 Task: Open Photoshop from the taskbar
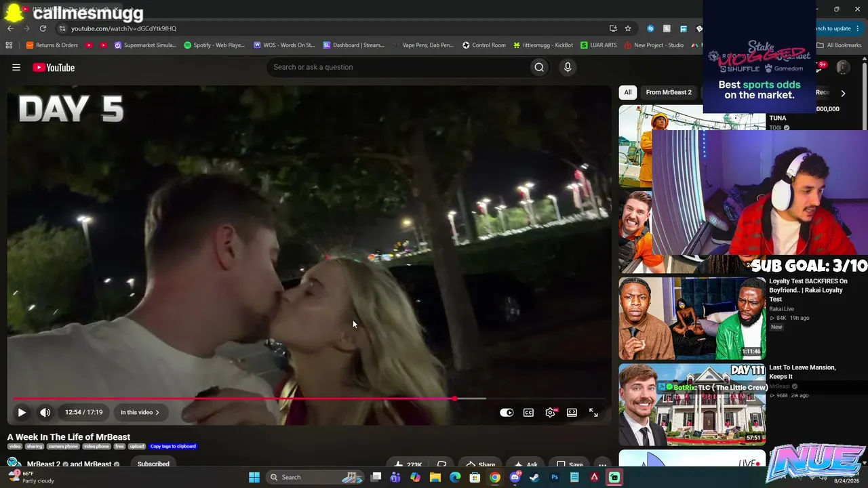point(555,477)
